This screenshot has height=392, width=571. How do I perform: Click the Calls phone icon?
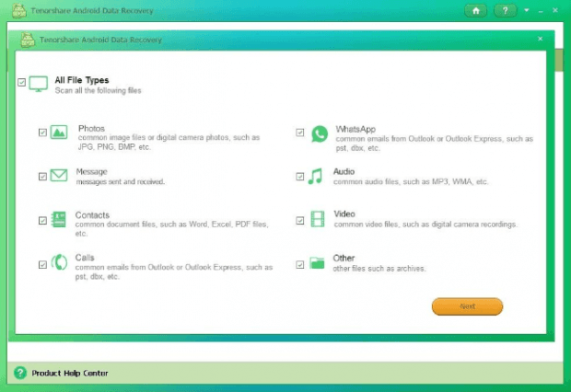59,262
